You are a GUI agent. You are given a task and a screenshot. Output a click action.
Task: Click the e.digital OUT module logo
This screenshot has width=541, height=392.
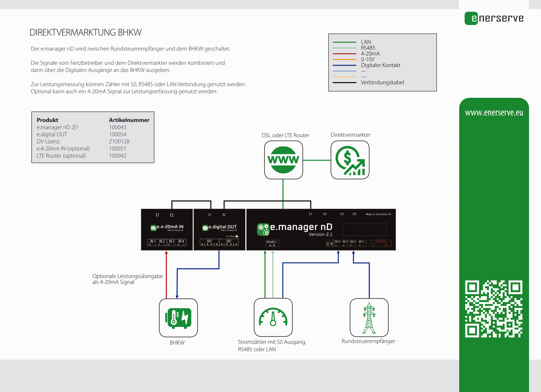click(205, 228)
